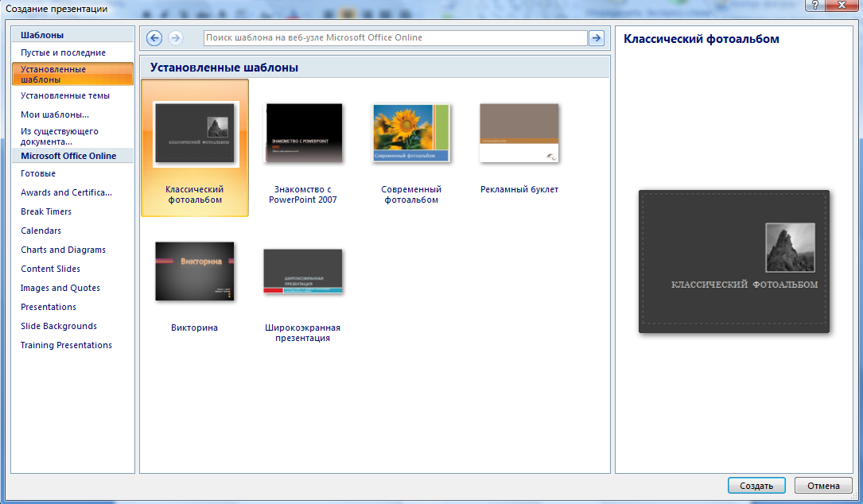This screenshot has width=863, height=504.
Task: Click the Создать button
Action: coord(756,485)
